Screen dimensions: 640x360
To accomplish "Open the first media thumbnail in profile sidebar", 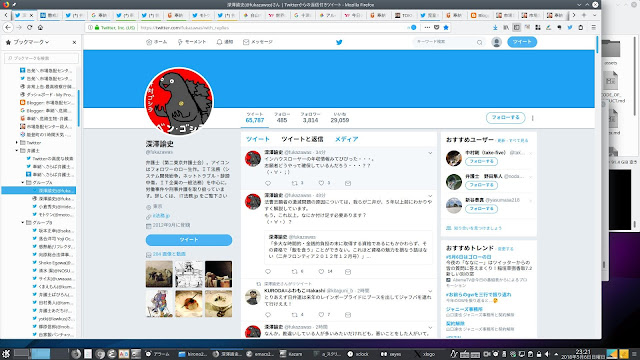I will (159, 274).
